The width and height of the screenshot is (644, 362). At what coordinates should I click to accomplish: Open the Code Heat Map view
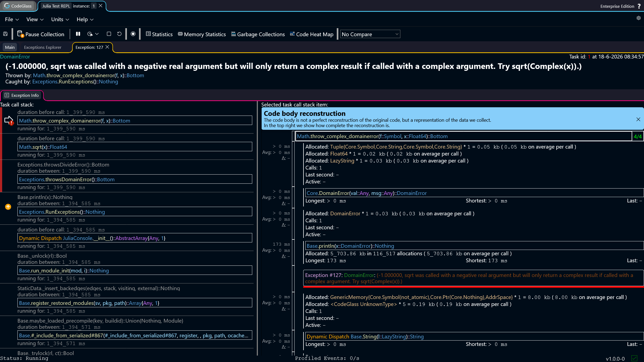(x=312, y=34)
